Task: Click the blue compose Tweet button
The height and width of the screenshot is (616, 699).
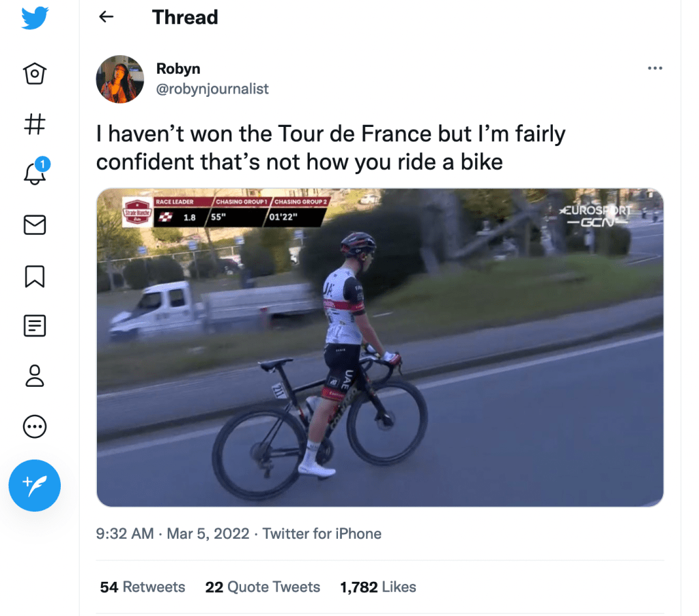Action: 35,486
